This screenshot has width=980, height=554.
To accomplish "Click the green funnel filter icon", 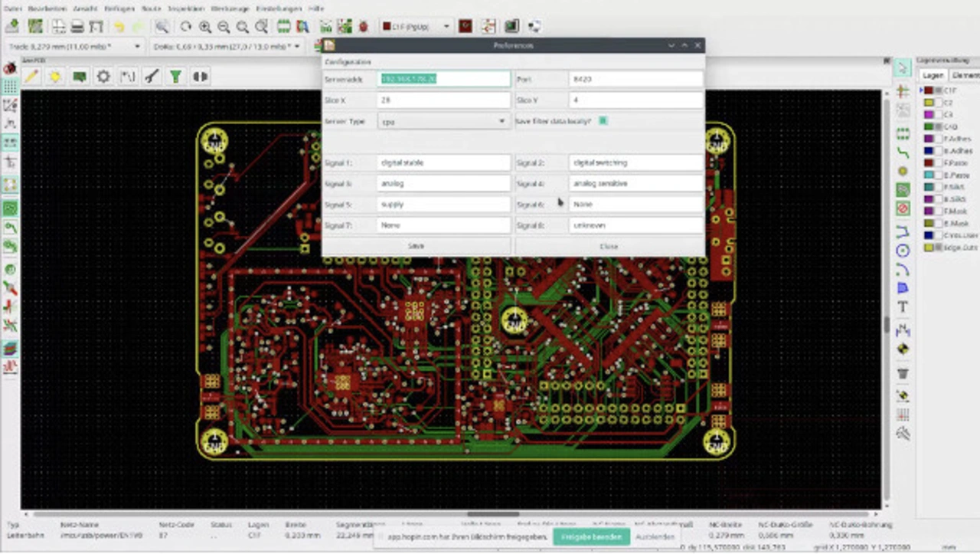I will point(176,77).
